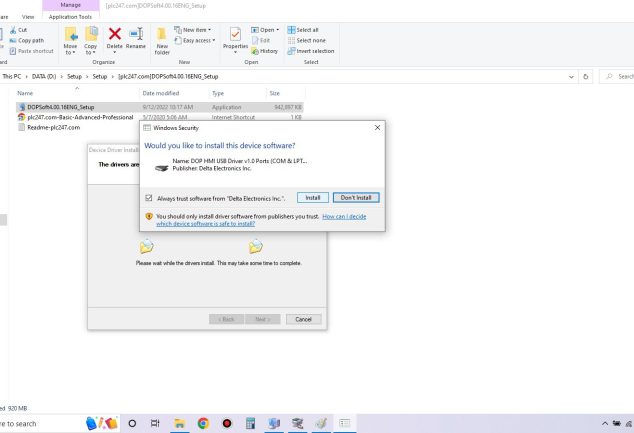634x433 pixels.
Task: Click Select none in the ribbon
Action: tap(307, 40)
